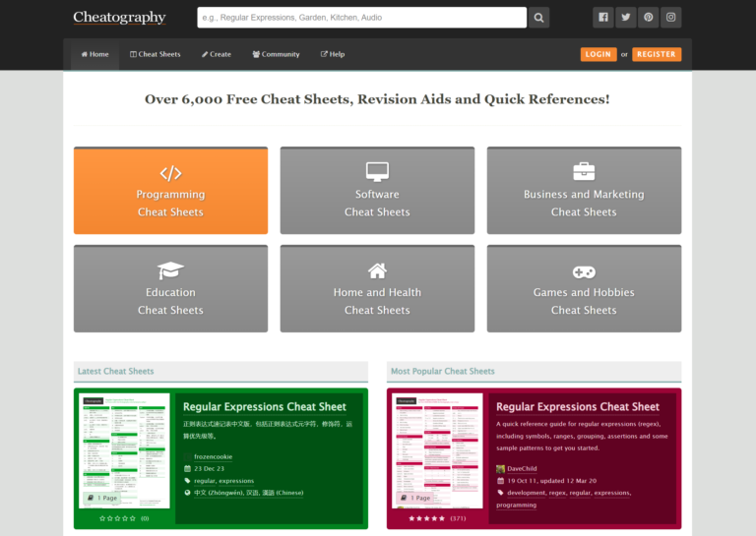Open the Most Popular Cheat Sheets heading
The image size is (756, 536).
443,372
